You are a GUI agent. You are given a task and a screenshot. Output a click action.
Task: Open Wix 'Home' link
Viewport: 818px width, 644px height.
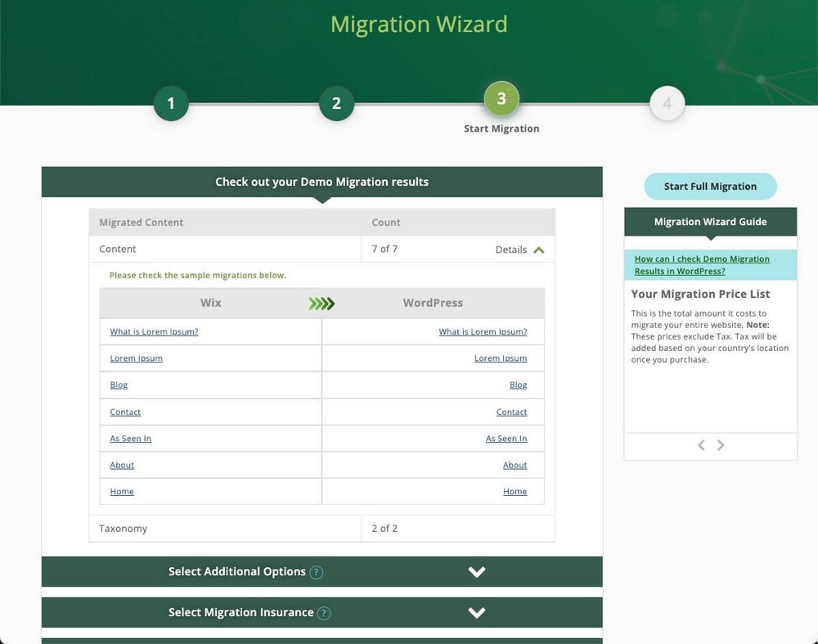pos(122,492)
